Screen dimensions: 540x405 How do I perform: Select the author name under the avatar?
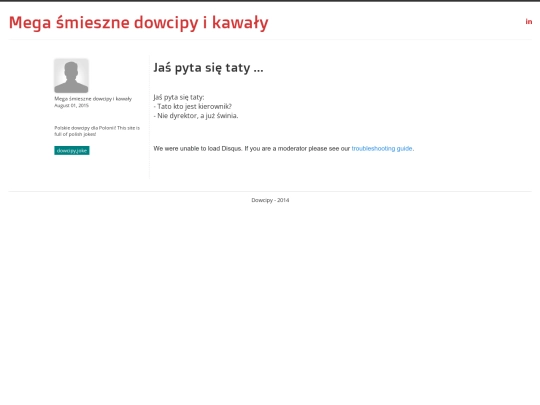[93, 99]
